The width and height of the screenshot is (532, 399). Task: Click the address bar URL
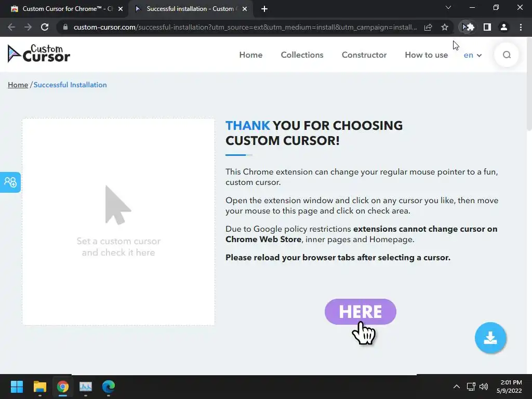[x=245, y=27]
